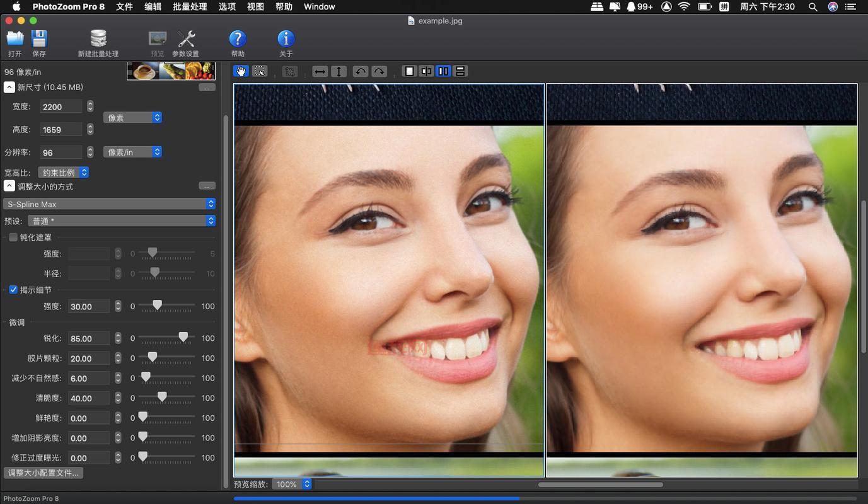Viewport: 868px width, 504px height.
Task: Flip the image horizontally
Action: click(x=320, y=71)
